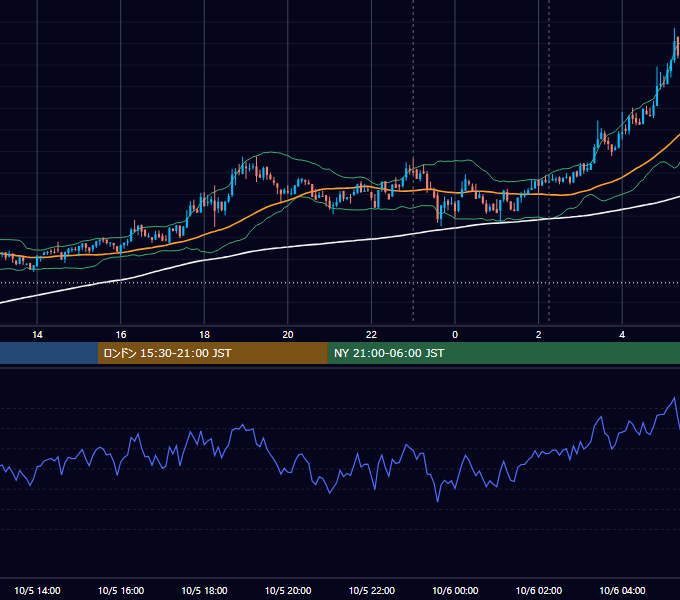Click the ロンドン 15:30-21:00 JST session bar
The height and width of the screenshot is (600, 680).
tap(212, 353)
